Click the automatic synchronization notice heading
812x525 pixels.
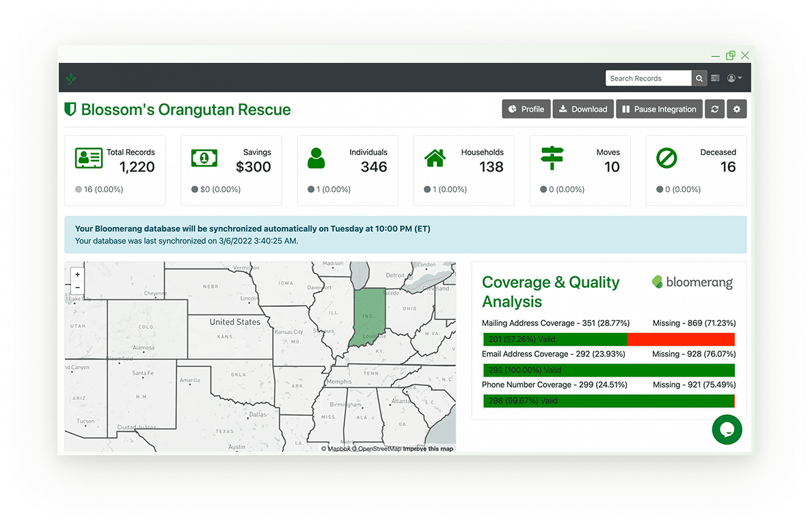point(253,229)
